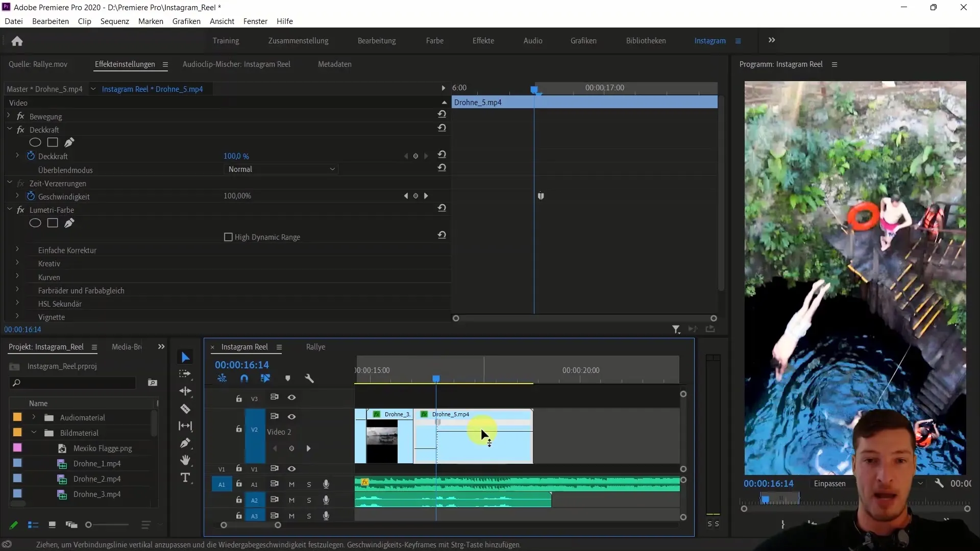Open program monitor settings wrench

(939, 483)
